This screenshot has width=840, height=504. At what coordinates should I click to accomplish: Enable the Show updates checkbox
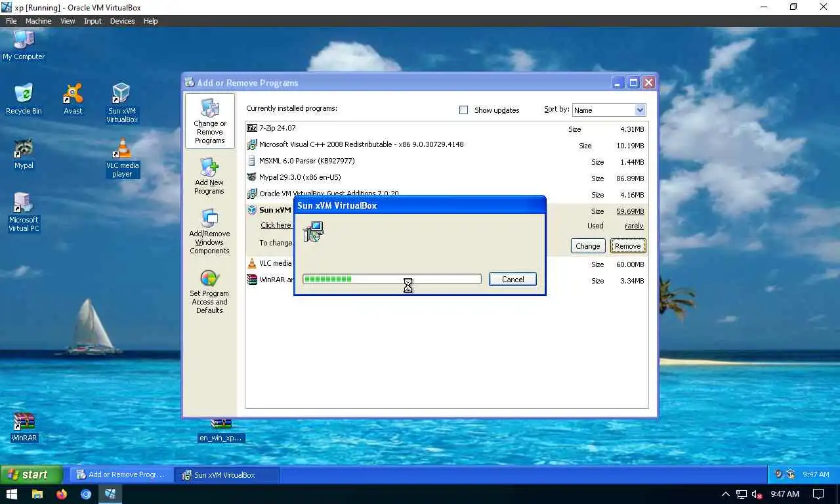463,110
